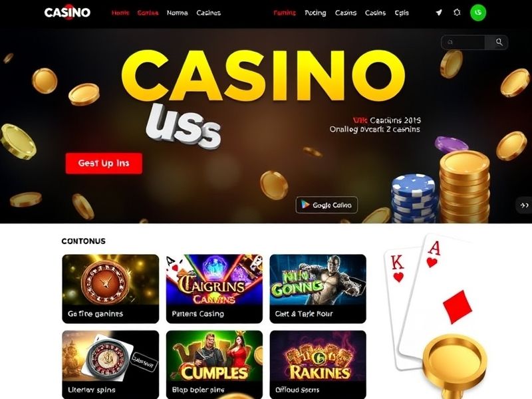
Task: Click the green circular profile button
Action: [478, 13]
